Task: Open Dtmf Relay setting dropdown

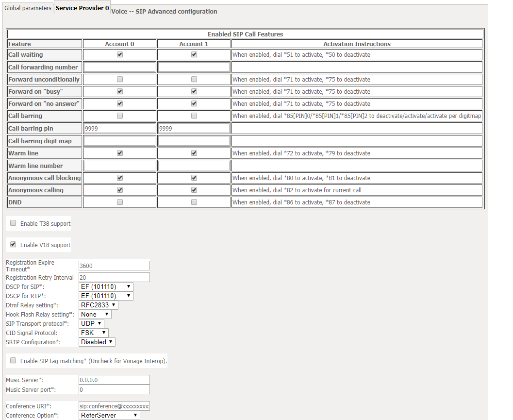Action: coord(99,305)
